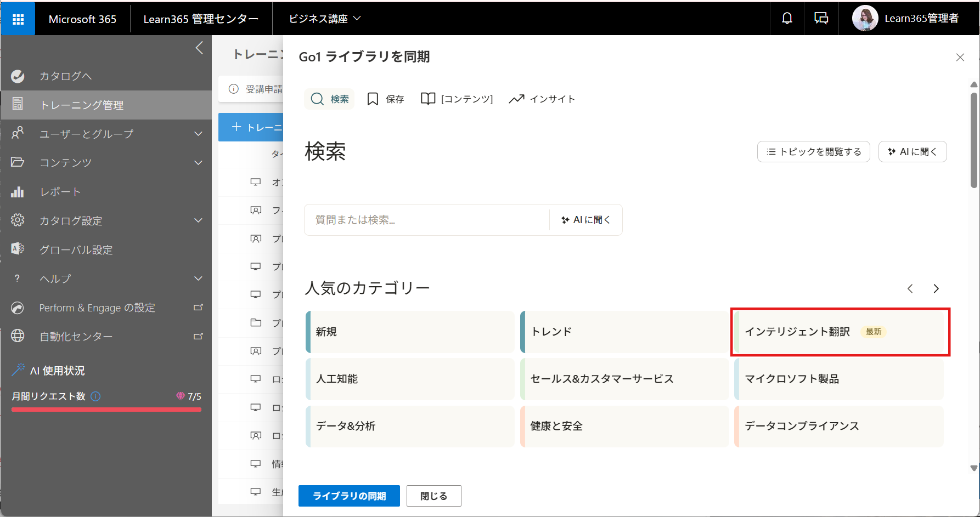Click info icon next to 月間リクエスト数
Image resolution: width=980 pixels, height=517 pixels.
coord(95,396)
